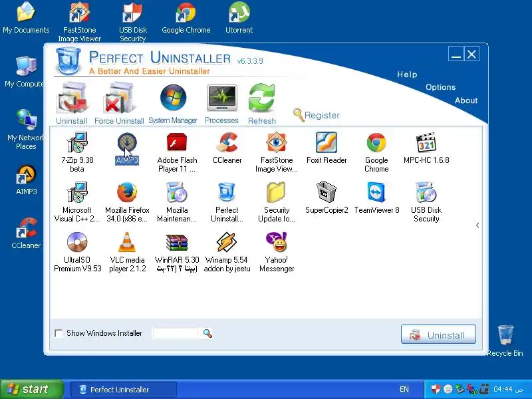Image resolution: width=532 pixels, height=399 pixels.
Task: Open AIMP3 desktop shortcut
Action: [x=26, y=180]
